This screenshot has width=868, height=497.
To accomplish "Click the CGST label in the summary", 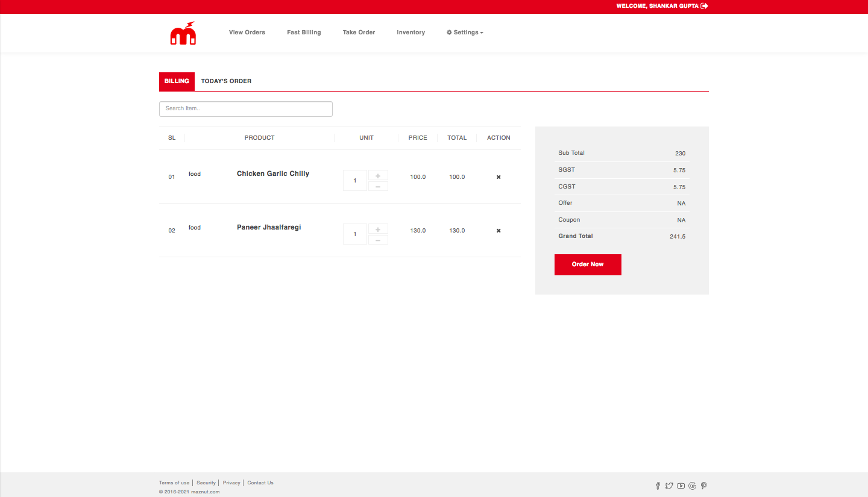I will point(567,187).
